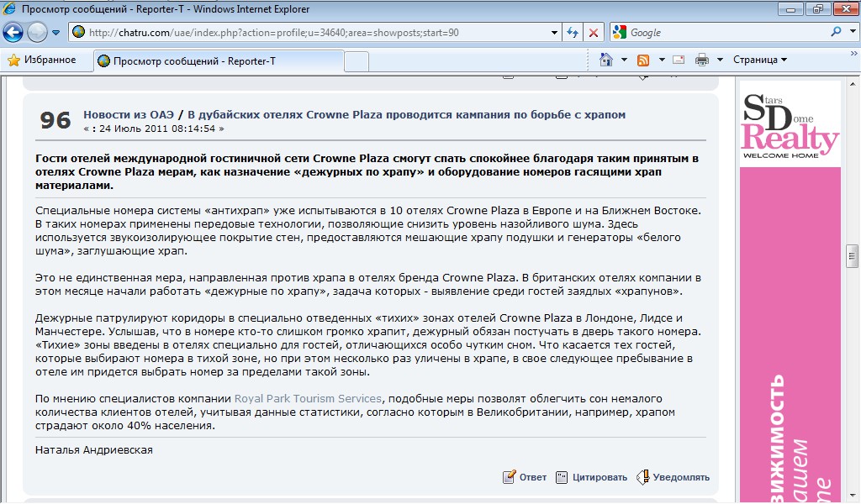Open the Страница menu
This screenshot has width=861, height=504.
[x=760, y=60]
